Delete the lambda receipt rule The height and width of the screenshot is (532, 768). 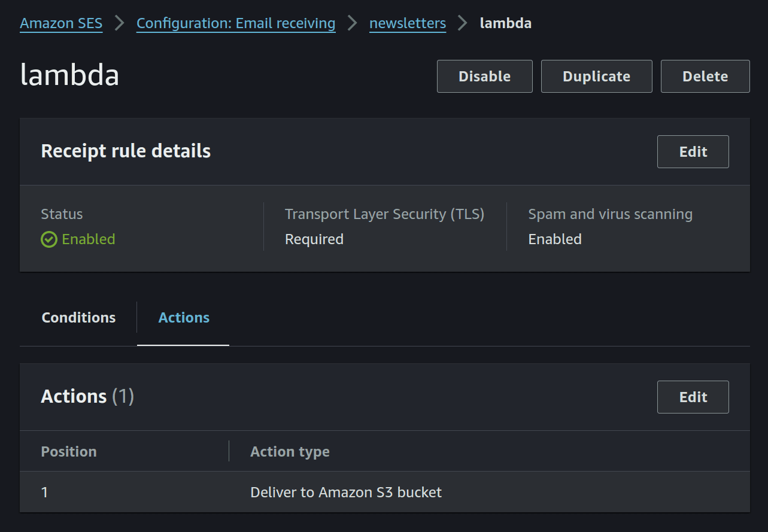705,77
